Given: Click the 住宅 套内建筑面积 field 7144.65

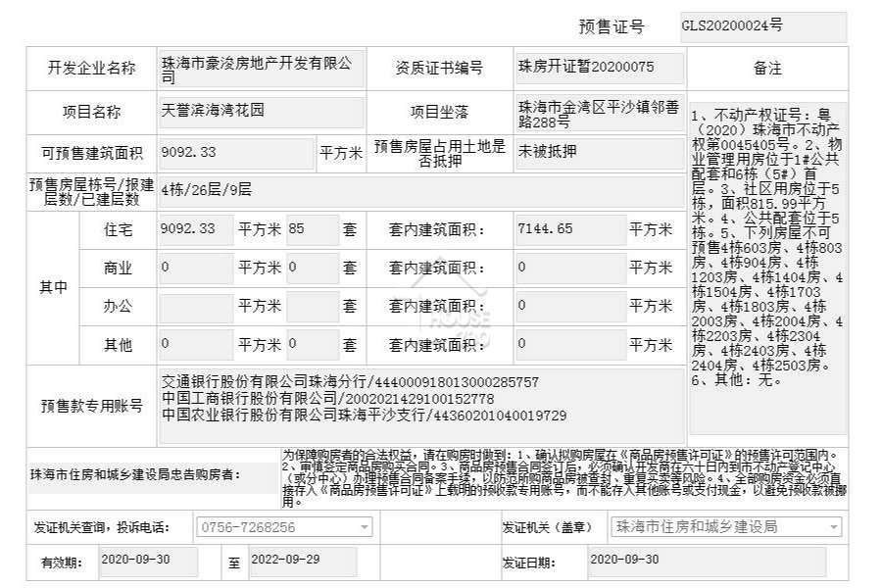Looking at the screenshot, I should 571,230.
